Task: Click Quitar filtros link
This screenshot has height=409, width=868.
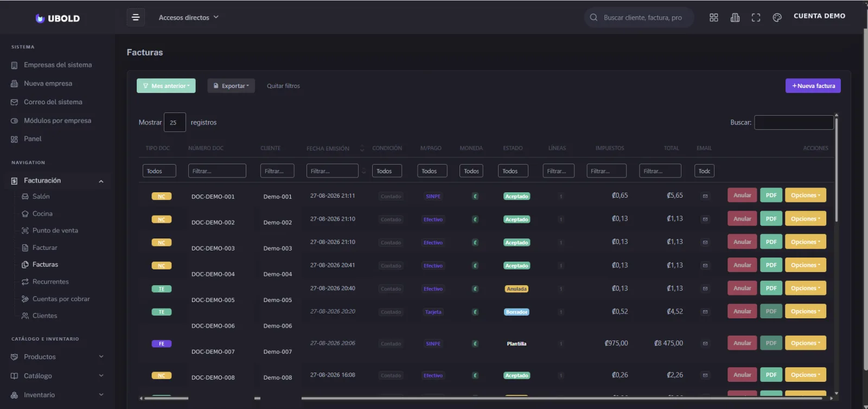Action: (x=283, y=86)
